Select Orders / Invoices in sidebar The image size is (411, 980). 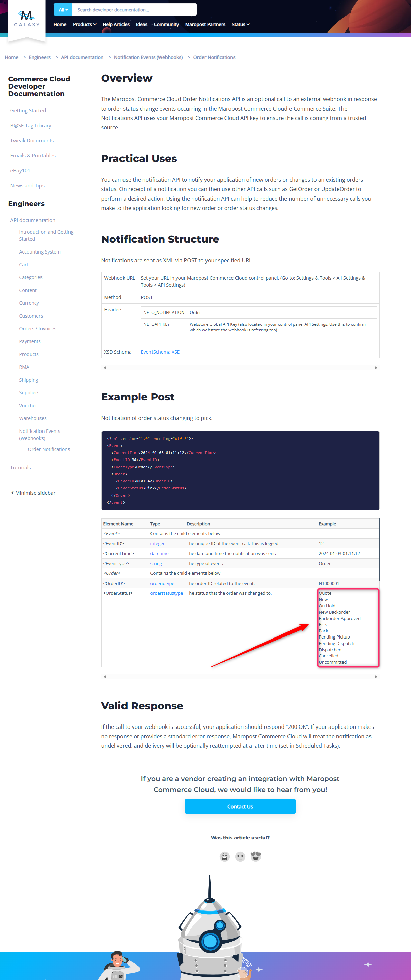[x=38, y=329]
